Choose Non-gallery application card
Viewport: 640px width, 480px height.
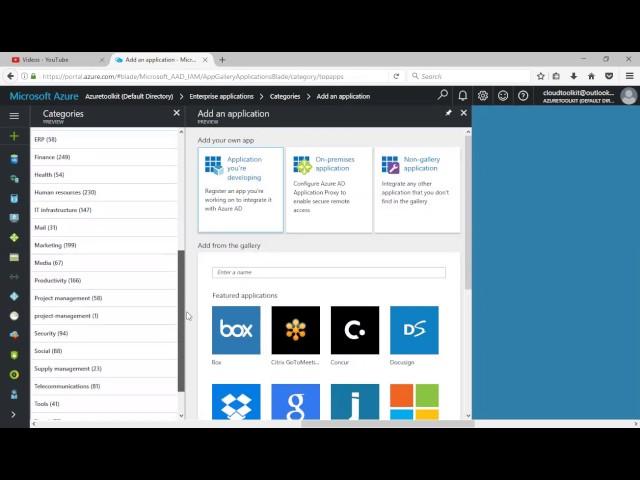click(417, 190)
